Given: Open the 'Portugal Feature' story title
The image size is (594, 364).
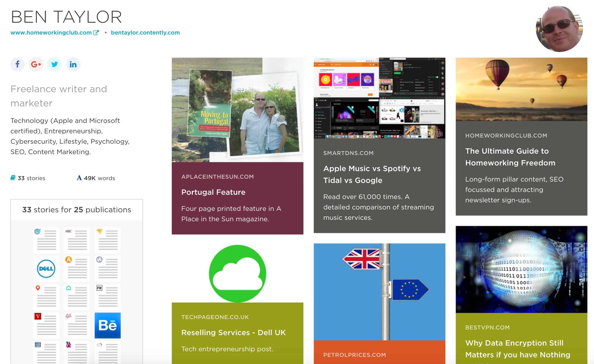Looking at the screenshot, I should 213,192.
